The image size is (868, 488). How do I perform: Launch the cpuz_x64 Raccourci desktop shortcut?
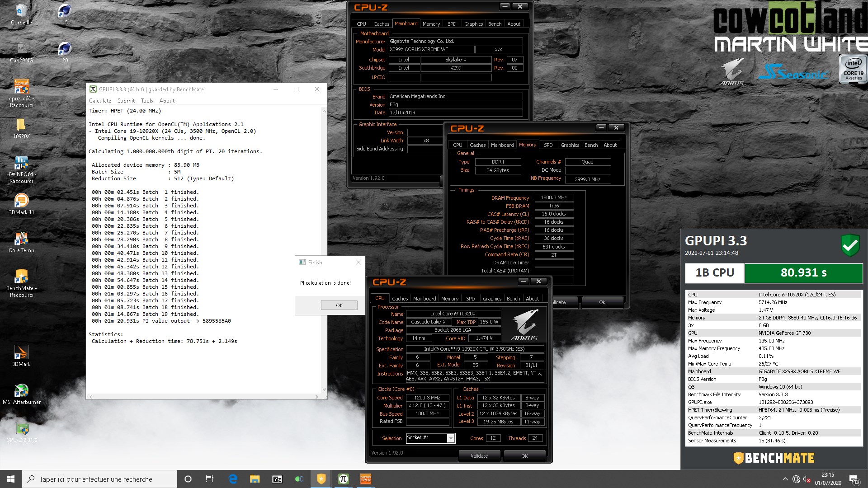pos(21,94)
